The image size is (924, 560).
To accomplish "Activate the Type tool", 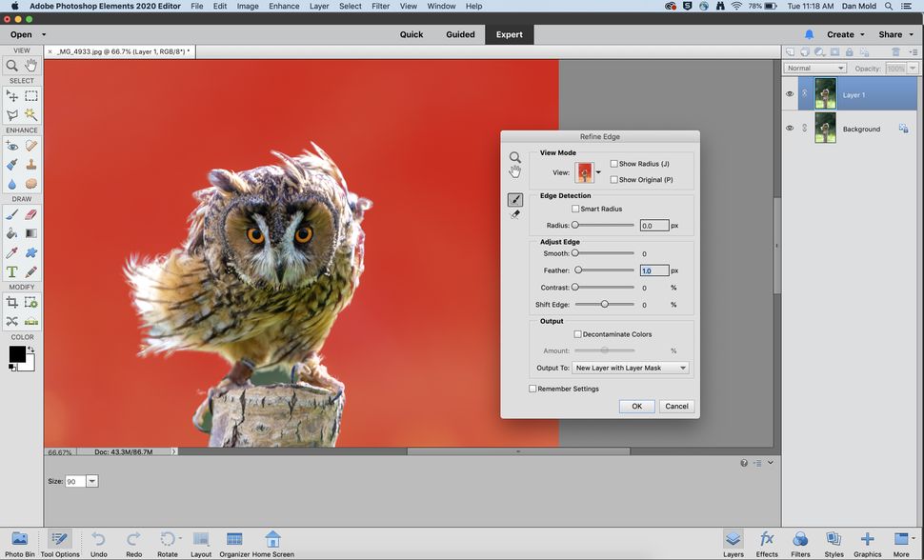I will pyautogui.click(x=11, y=271).
